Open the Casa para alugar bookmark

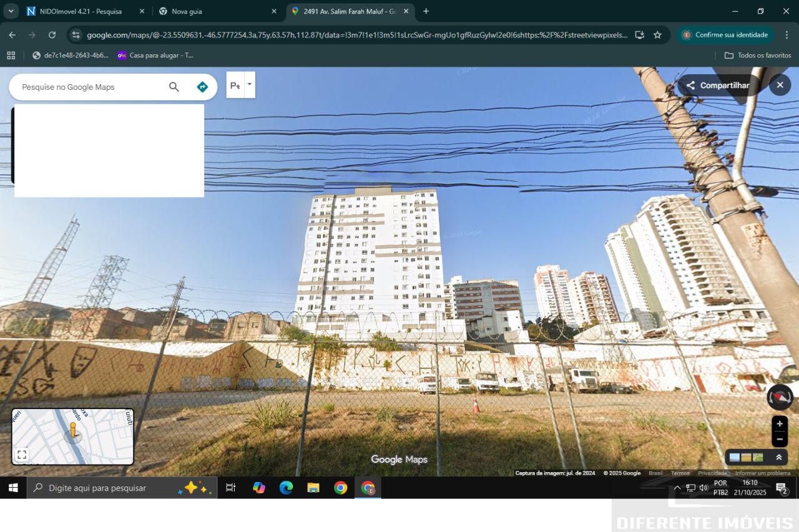[x=155, y=56]
